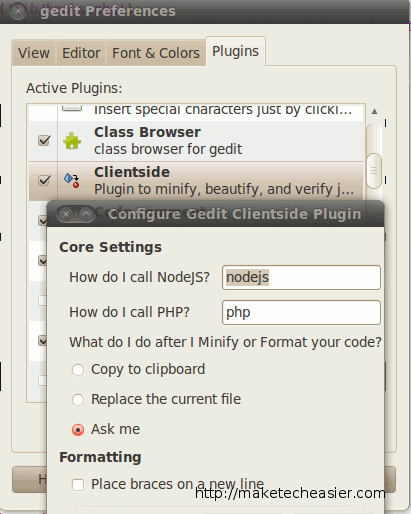Click the 'Insert special characters' plugin description
The image size is (411, 514).
click(223, 109)
